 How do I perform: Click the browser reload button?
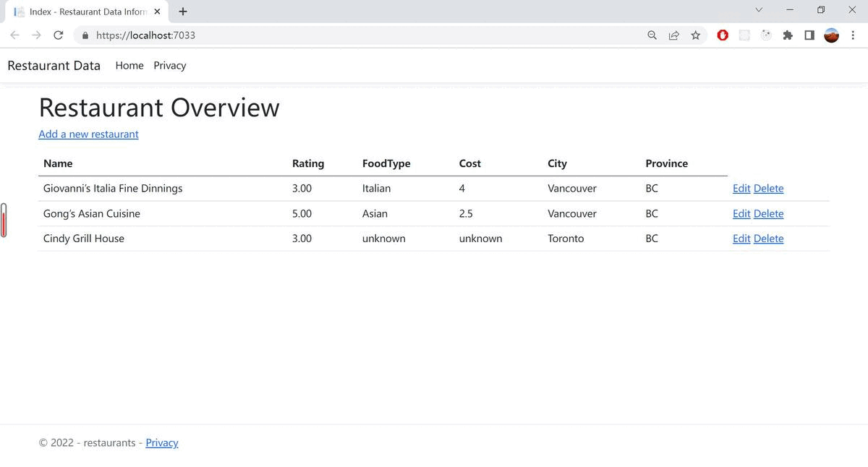pyautogui.click(x=59, y=35)
